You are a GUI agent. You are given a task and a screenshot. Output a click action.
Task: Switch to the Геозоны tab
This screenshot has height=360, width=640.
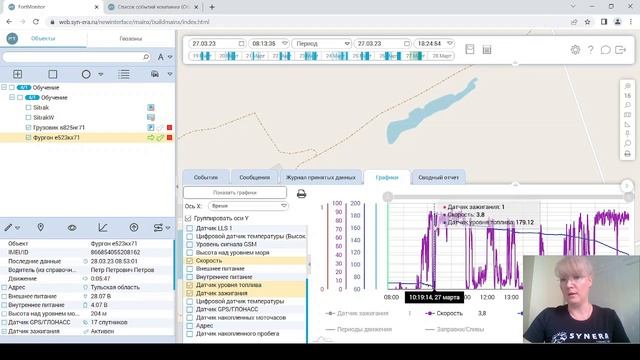(131, 38)
